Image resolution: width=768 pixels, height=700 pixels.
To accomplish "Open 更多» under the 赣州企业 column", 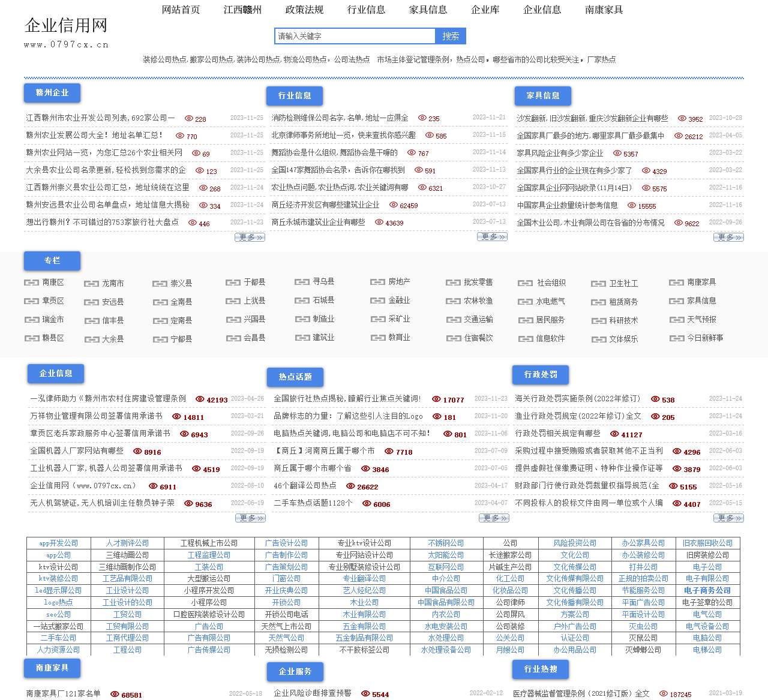I will (250, 237).
